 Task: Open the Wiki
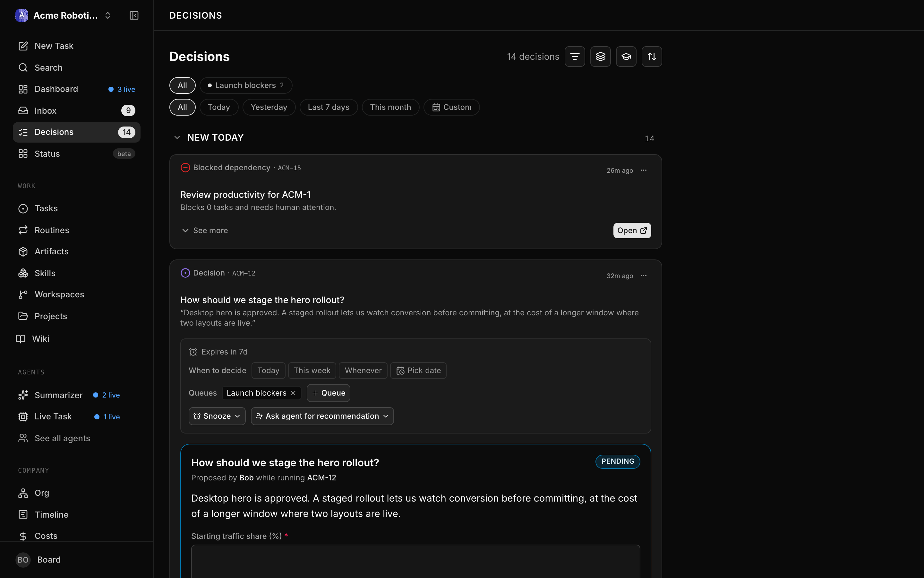pos(76,339)
